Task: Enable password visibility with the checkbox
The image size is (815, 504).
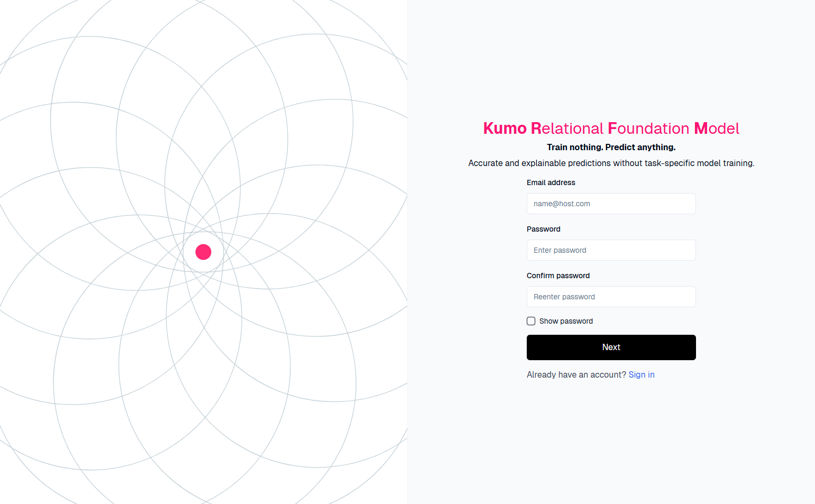Action: tap(530, 321)
